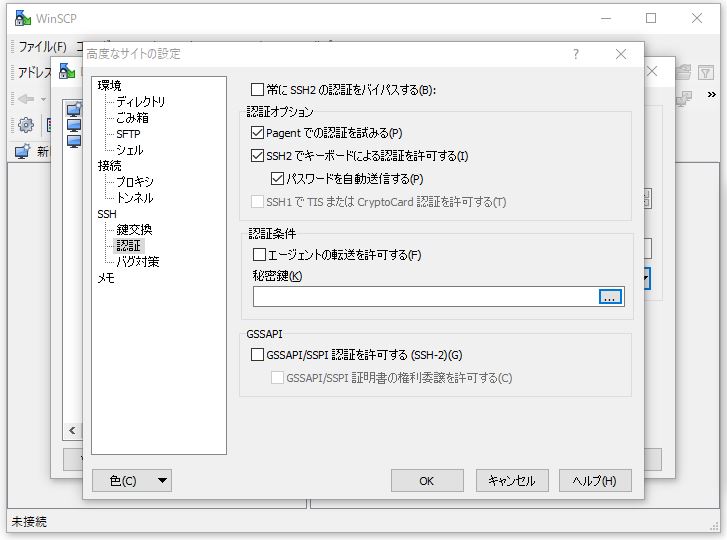Select 接続 tree node
Screen dimensions: 727x540
click(x=109, y=165)
